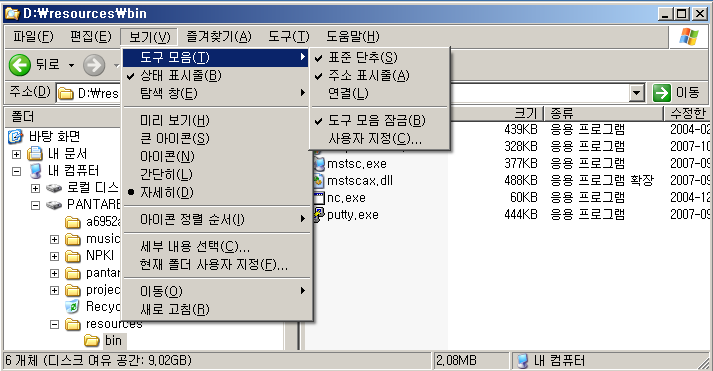Open the File (파일) menu
Screen dimensions: 713x371
(x=33, y=37)
